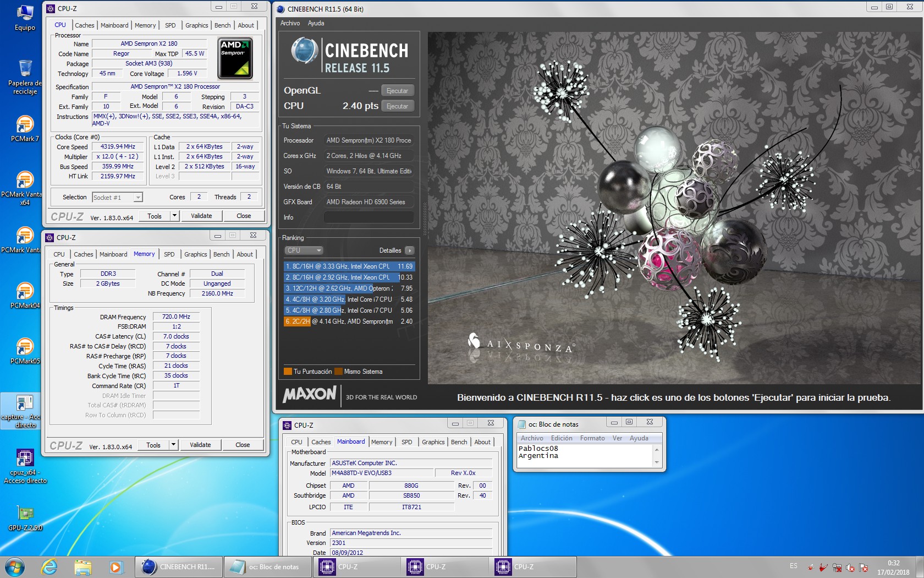
Task: Launch Internet Explorer from the taskbar
Action: point(50,566)
